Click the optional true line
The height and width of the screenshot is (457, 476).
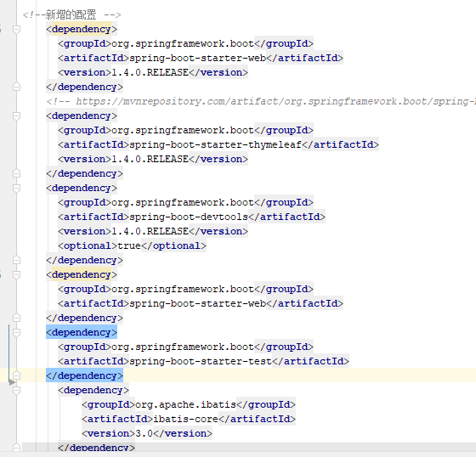pos(132,245)
